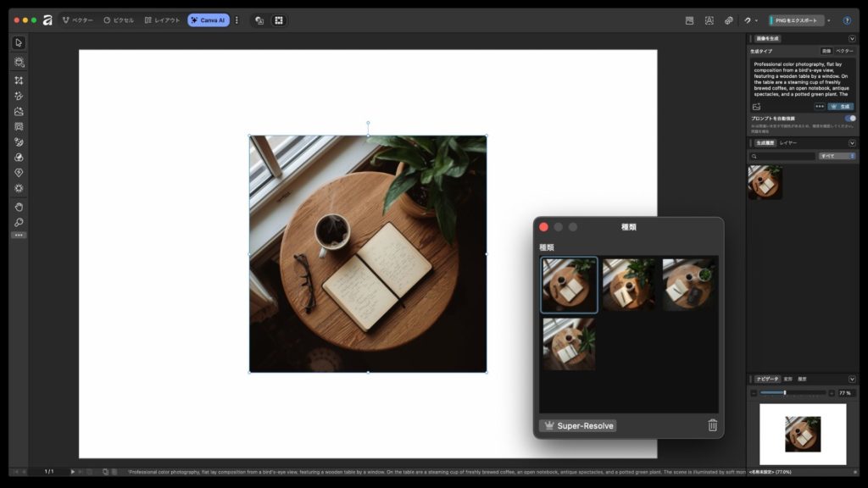Select the Hand pan tool
The image size is (868, 488).
19,207
